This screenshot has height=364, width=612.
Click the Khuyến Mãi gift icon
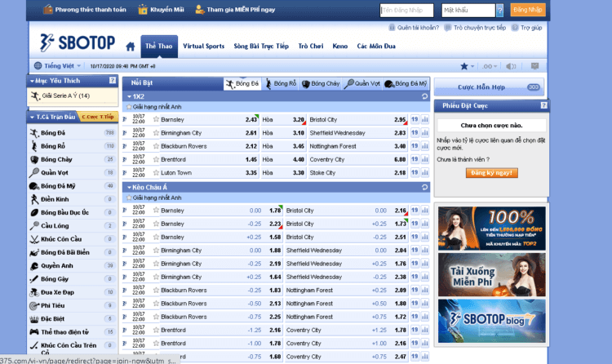[144, 10]
